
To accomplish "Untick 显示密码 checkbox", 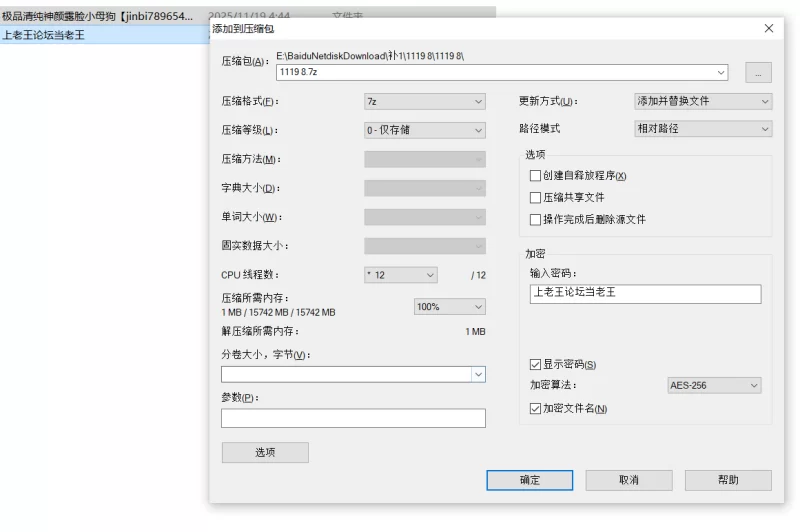I will 535,364.
